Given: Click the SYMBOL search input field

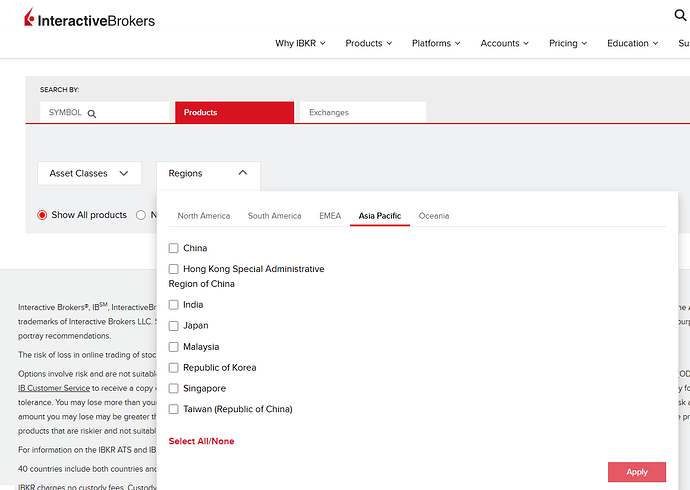Looking at the screenshot, I should [x=105, y=112].
